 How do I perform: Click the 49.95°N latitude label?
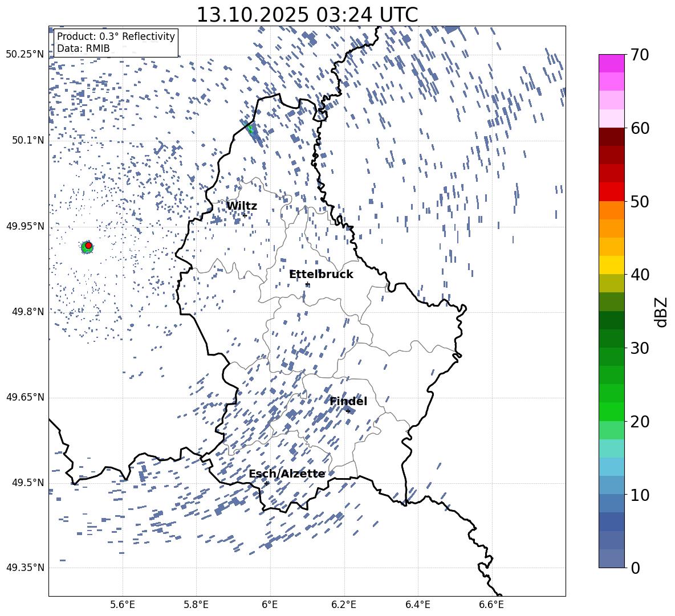(x=25, y=226)
